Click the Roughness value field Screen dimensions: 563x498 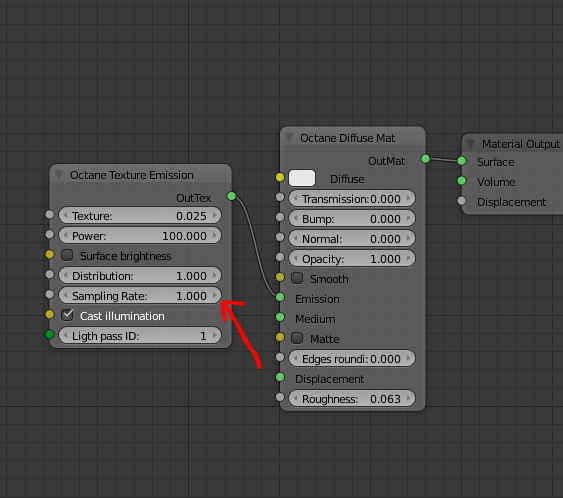[x=352, y=399]
